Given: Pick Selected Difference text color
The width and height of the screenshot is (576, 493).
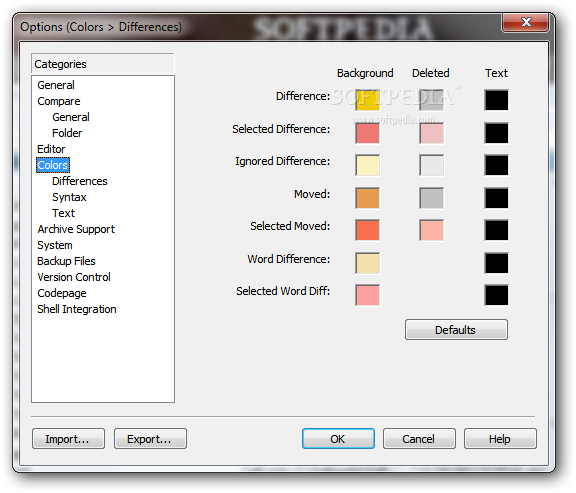Looking at the screenshot, I should (x=496, y=133).
